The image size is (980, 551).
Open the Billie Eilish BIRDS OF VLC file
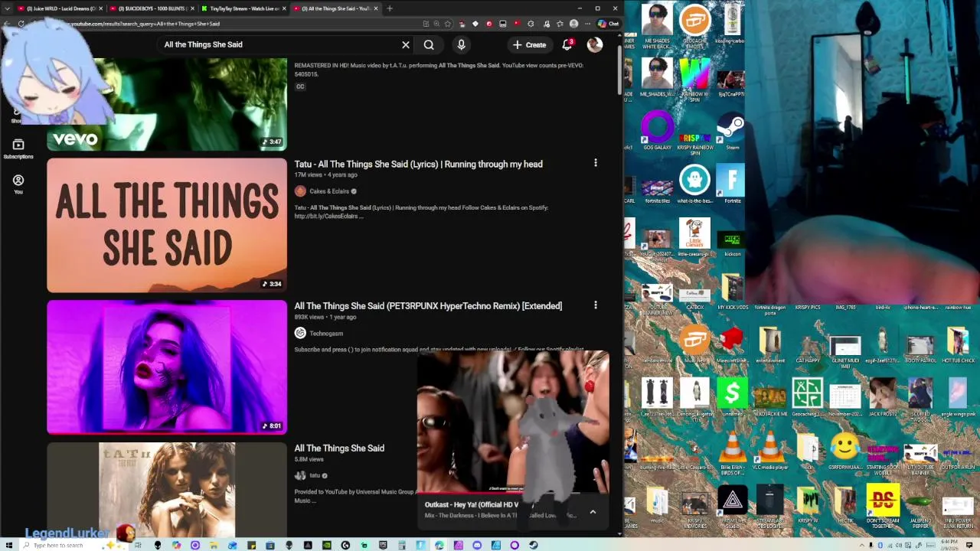(x=733, y=454)
